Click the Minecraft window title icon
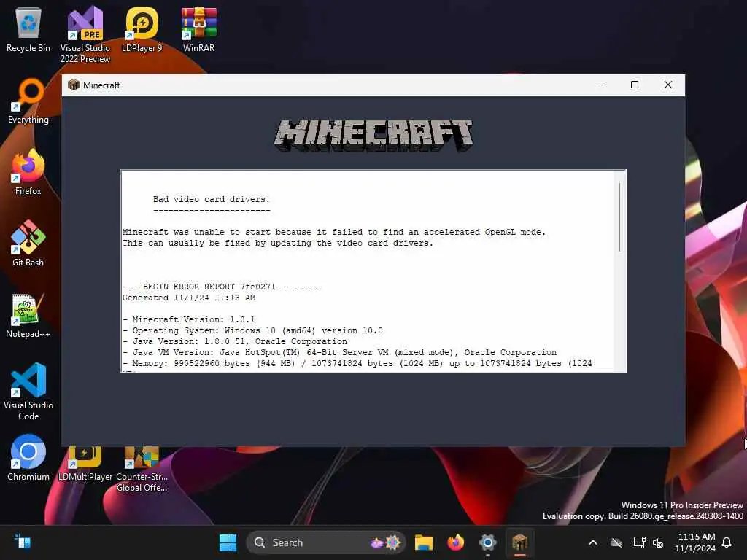 [x=74, y=85]
